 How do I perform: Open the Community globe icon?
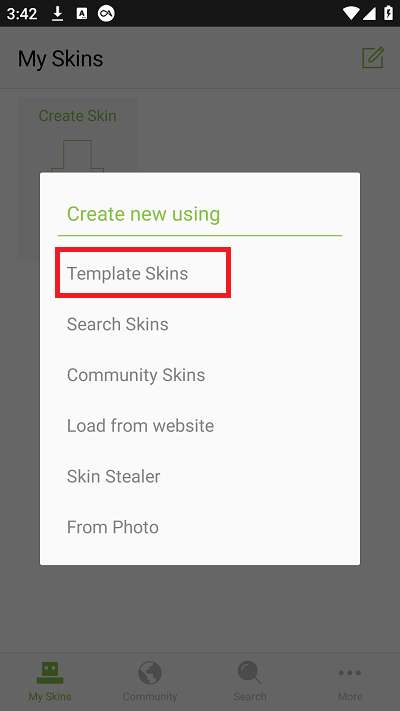point(150,672)
